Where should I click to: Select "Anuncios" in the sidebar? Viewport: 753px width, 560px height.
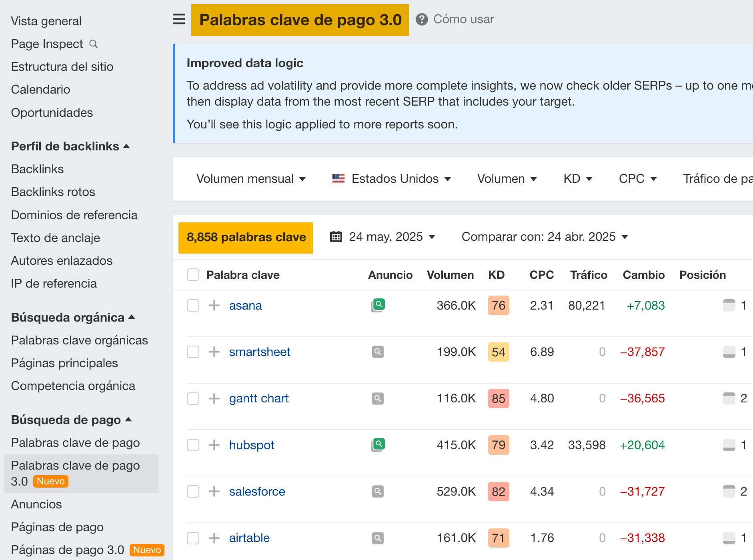tap(36, 504)
